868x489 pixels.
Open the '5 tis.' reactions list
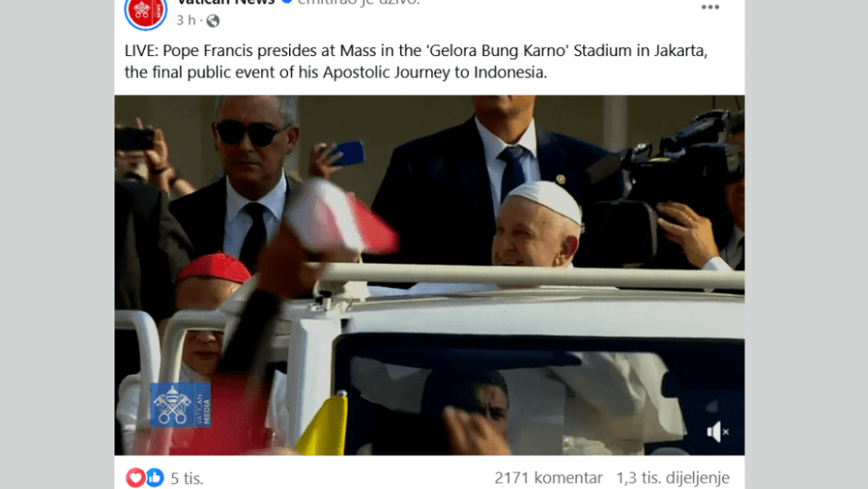187,478
